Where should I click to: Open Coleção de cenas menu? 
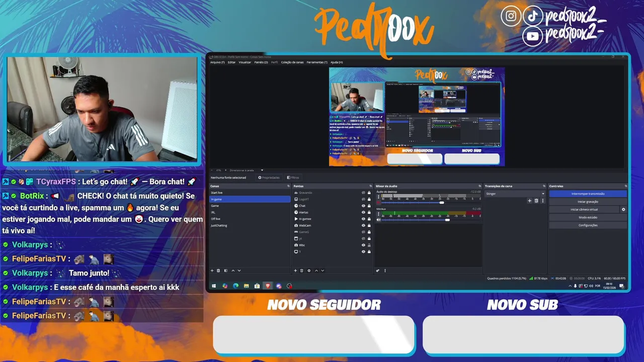[292, 62]
